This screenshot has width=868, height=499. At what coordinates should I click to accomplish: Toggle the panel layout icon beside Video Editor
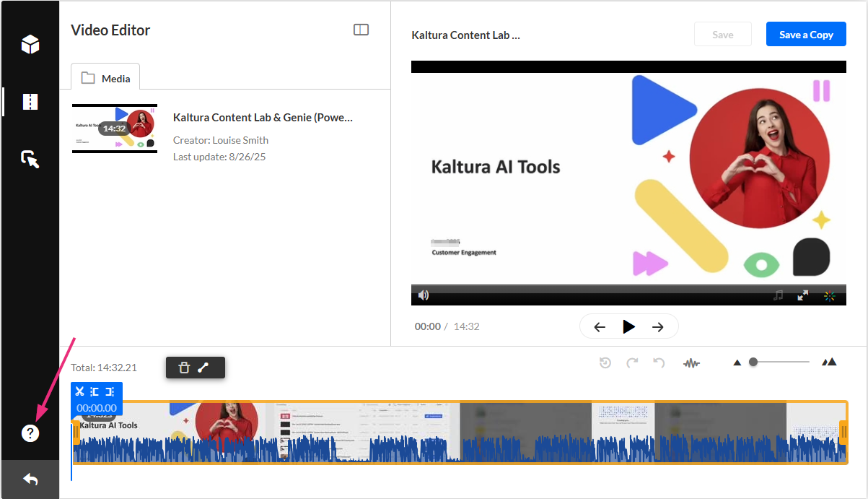(x=361, y=30)
